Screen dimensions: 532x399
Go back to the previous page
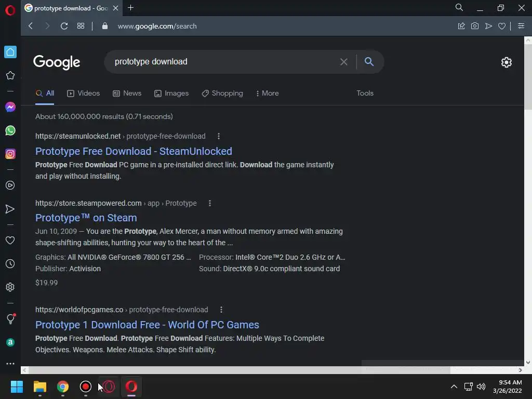coord(31,26)
